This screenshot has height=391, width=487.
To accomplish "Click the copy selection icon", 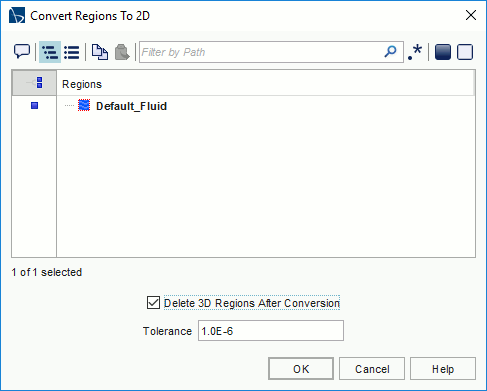I will pos(100,52).
